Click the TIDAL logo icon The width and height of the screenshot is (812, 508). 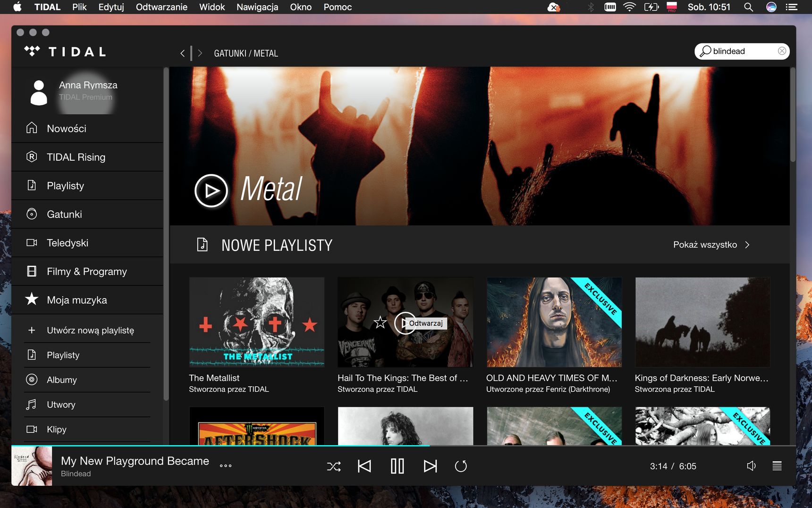pyautogui.click(x=32, y=51)
